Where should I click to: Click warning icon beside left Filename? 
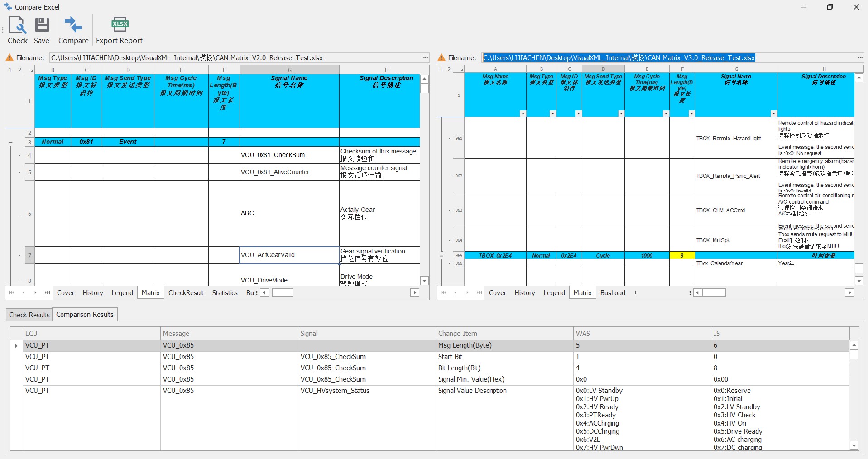pos(10,57)
